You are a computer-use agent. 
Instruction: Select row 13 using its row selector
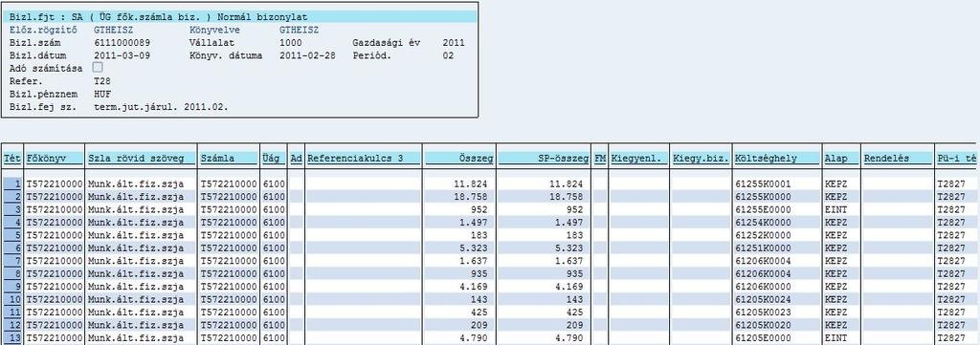pos(12,337)
